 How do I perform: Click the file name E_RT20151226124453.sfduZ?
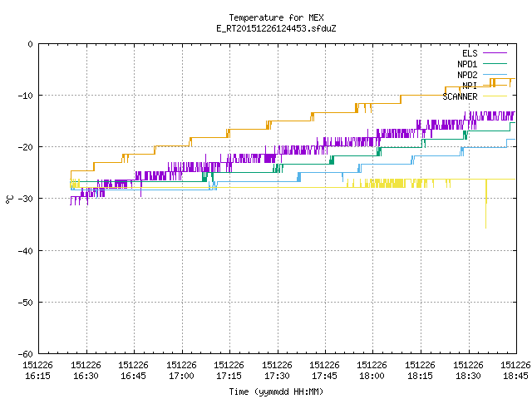276,28
